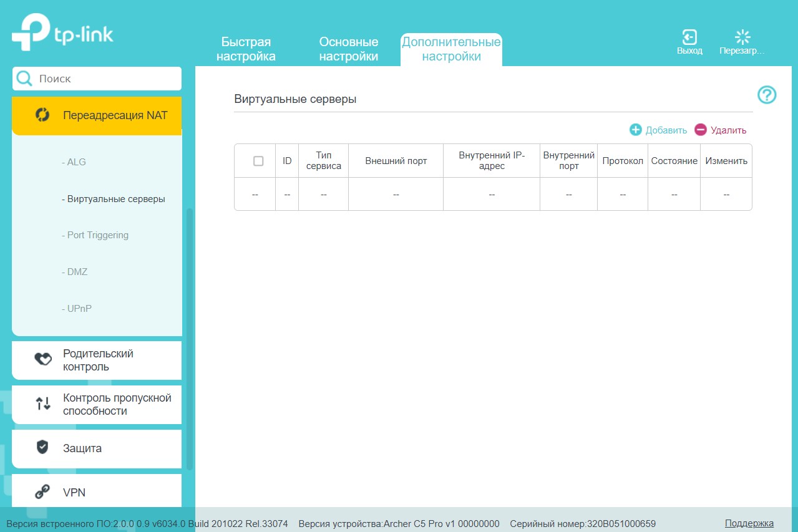This screenshot has width=798, height=532.
Task: Open help via the question mark icon
Action: point(767,95)
